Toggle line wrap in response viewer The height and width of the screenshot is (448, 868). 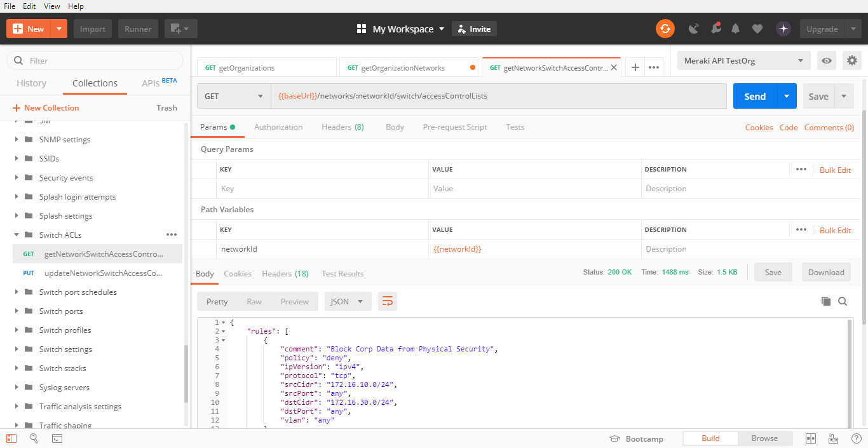point(388,301)
